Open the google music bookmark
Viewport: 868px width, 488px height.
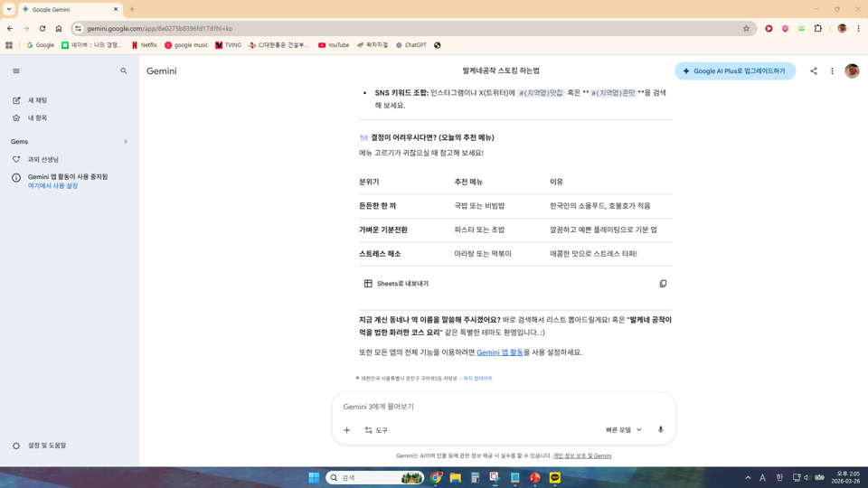[186, 45]
